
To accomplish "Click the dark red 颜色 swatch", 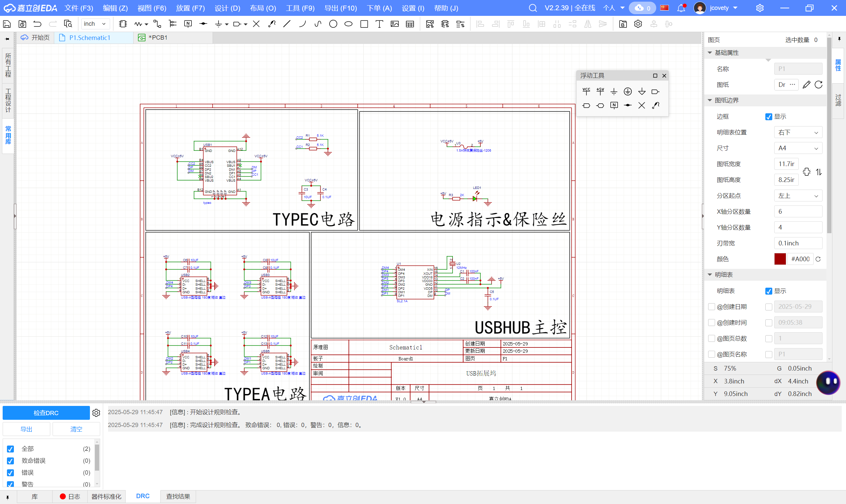I will coord(780,259).
